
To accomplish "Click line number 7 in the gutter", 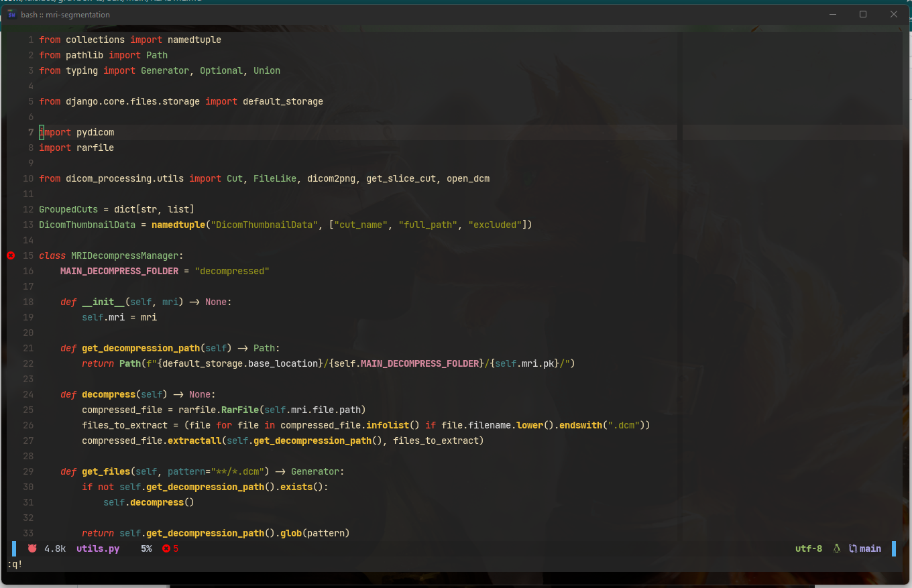I will [x=31, y=132].
